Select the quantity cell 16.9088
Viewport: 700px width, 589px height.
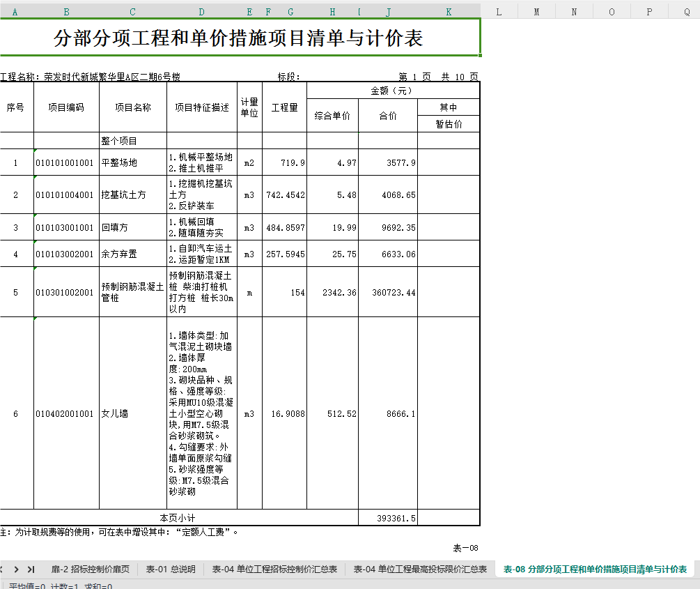[x=285, y=413]
